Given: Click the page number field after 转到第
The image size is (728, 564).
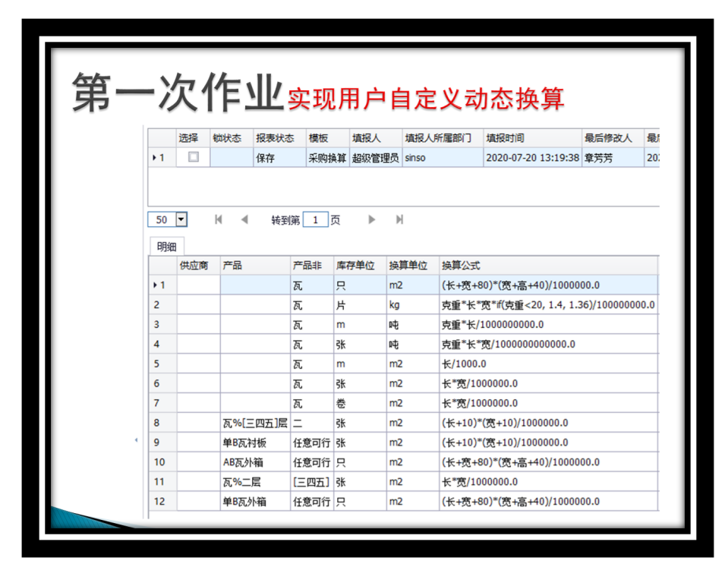Looking at the screenshot, I should tap(315, 220).
